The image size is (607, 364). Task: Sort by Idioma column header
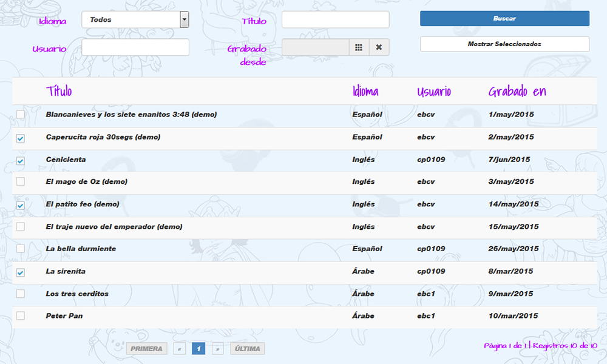coord(365,92)
